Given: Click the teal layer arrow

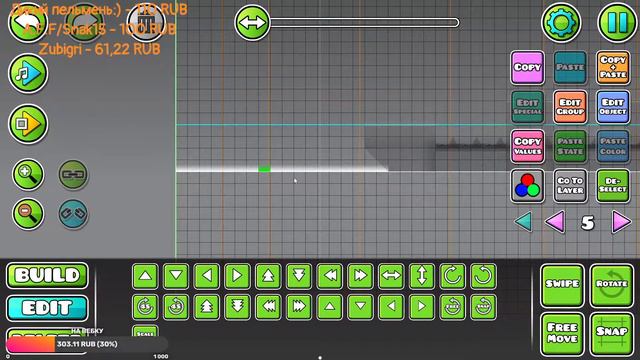Looking at the screenshot, I should [x=523, y=222].
